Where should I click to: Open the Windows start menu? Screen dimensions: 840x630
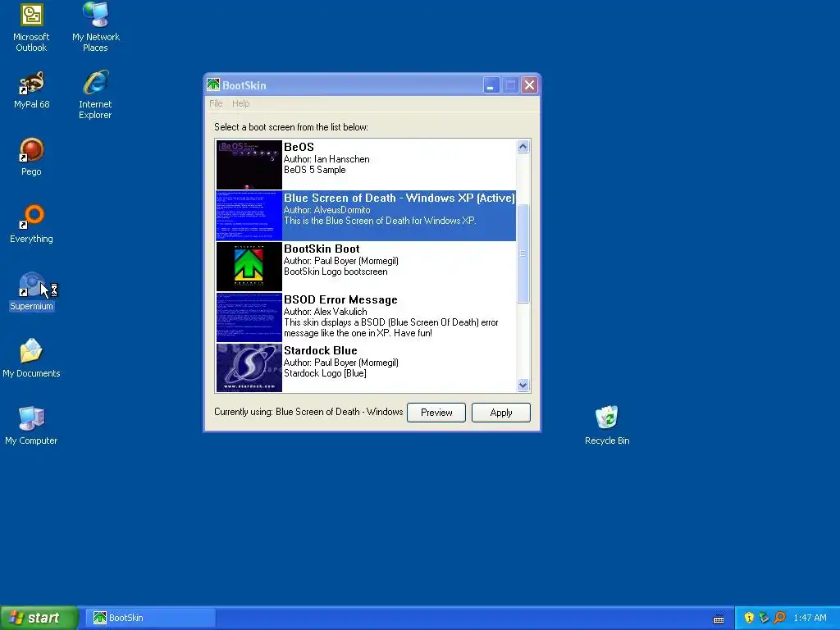tap(39, 618)
